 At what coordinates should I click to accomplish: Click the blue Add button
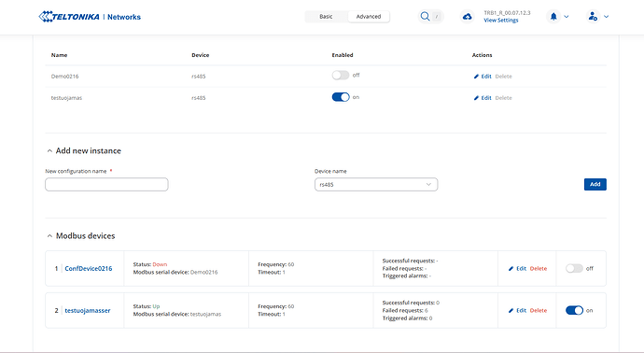595,184
